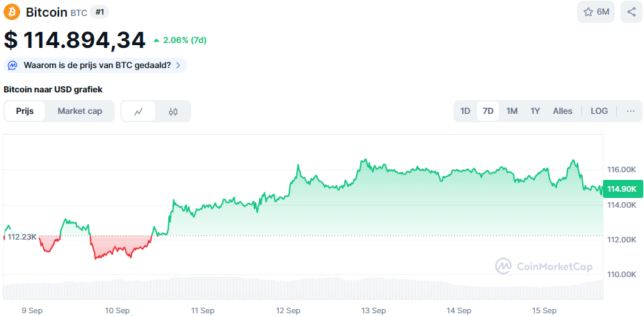The width and height of the screenshot is (644, 316).
Task: Click the 10 Sep date label
Action: [118, 310]
